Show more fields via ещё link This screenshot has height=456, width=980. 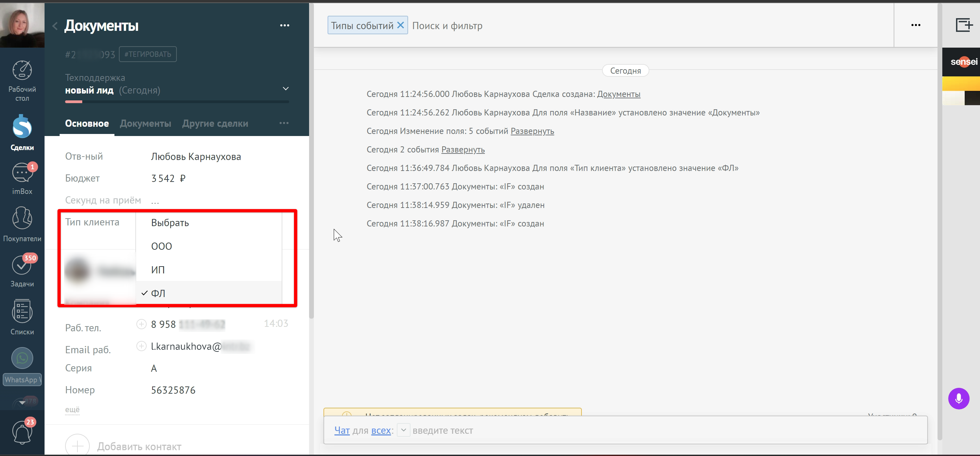click(x=72, y=410)
